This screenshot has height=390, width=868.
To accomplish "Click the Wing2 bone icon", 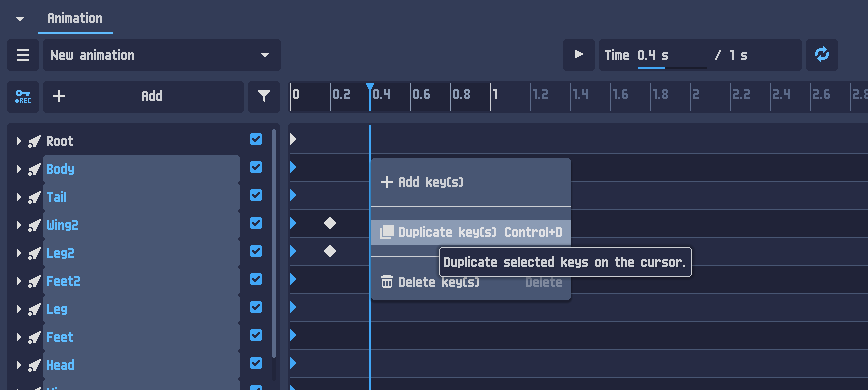I will (x=34, y=225).
